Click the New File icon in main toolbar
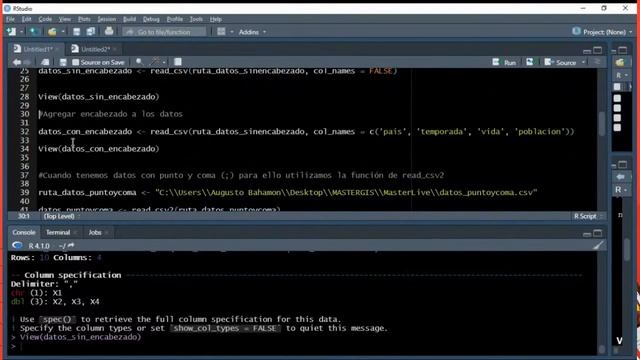This screenshot has width=640, height=360. coord(11,31)
